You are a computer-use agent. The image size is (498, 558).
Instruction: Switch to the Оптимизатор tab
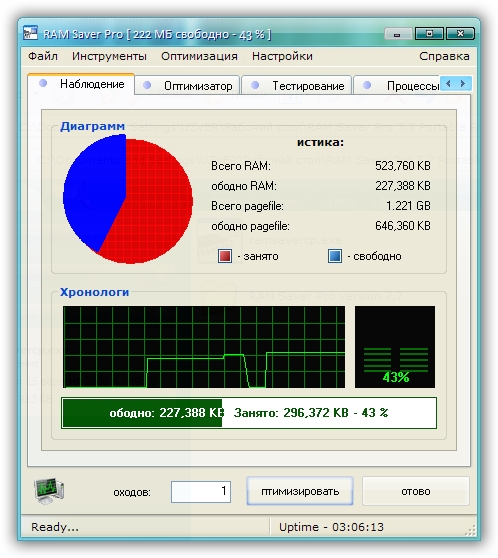coord(187,85)
